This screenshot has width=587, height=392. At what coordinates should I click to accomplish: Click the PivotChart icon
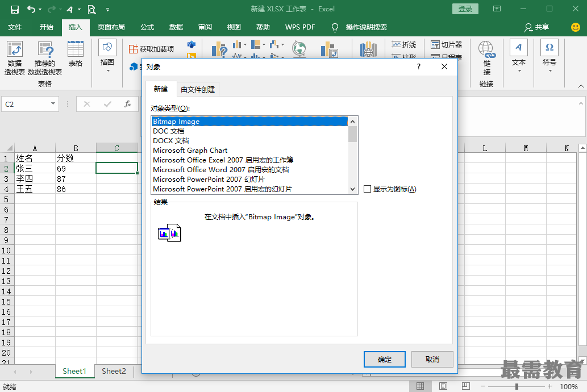[x=330, y=49]
